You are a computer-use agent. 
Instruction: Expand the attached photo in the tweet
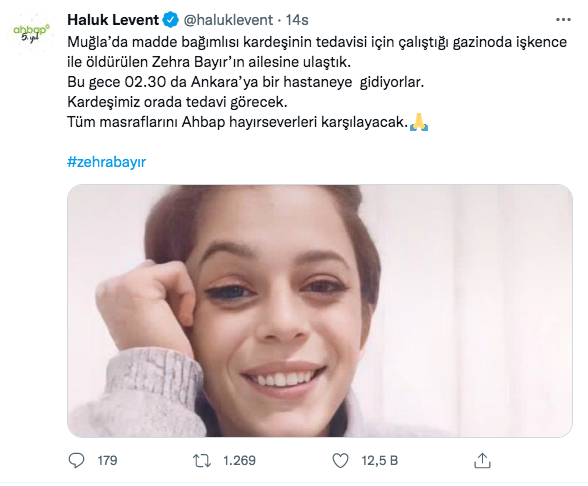320,310
